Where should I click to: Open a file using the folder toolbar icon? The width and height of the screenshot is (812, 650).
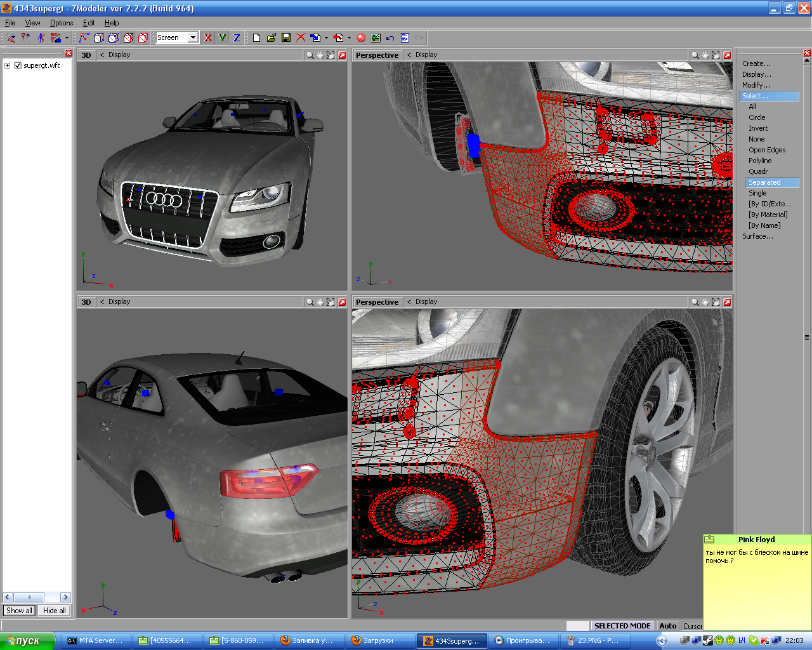point(271,38)
